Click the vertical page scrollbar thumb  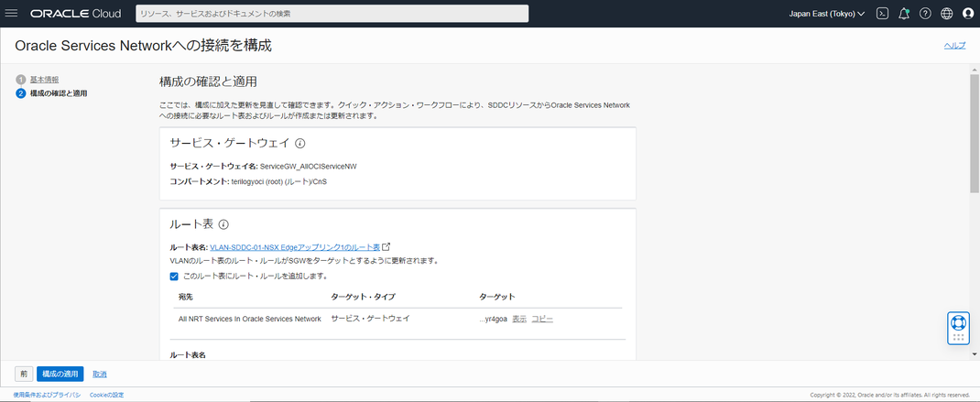tap(975, 133)
